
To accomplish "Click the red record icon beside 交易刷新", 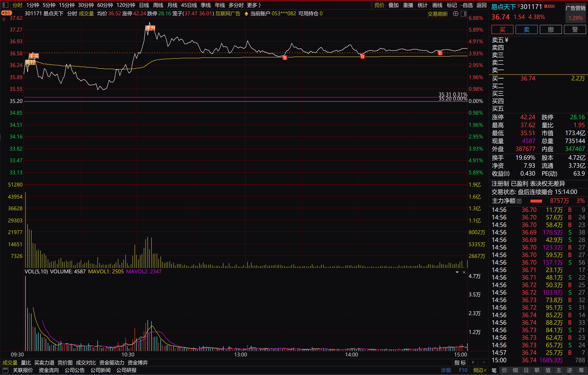I will pos(456,14).
